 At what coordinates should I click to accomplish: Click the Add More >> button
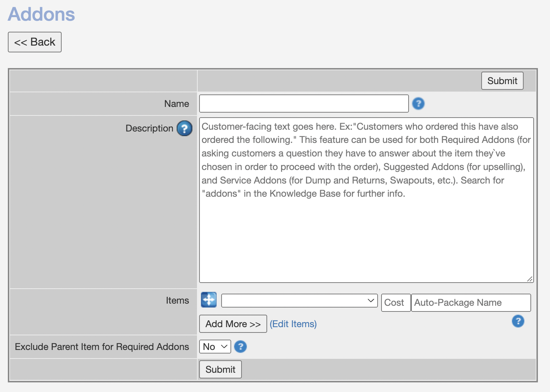coord(233,324)
